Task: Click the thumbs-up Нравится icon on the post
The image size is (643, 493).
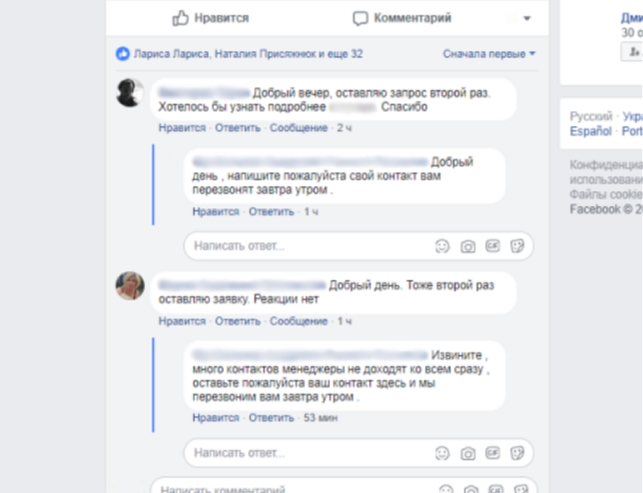Action: pos(180,18)
